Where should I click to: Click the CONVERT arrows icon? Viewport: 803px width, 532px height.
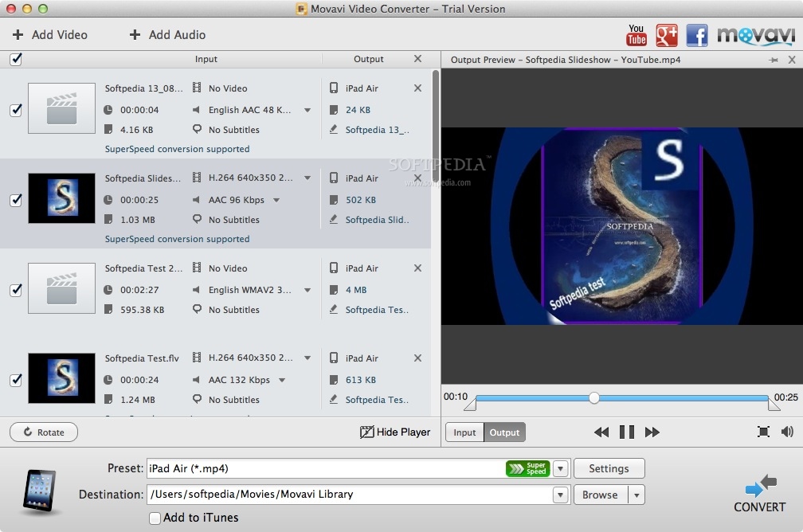pyautogui.click(x=761, y=485)
